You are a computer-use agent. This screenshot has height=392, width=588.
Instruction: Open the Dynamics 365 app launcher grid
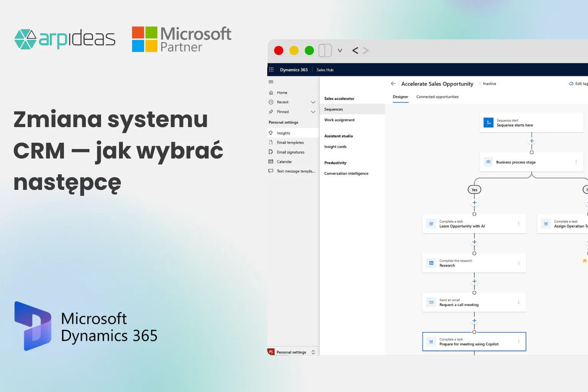coord(271,70)
